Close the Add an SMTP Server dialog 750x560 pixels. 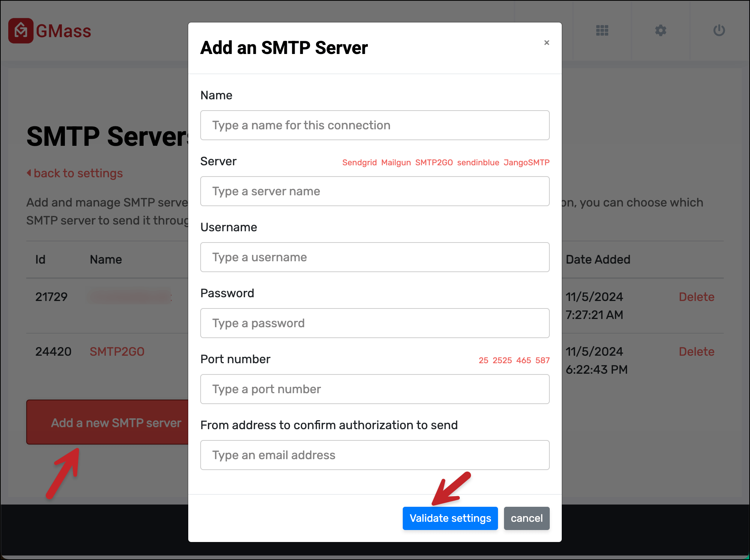546,43
